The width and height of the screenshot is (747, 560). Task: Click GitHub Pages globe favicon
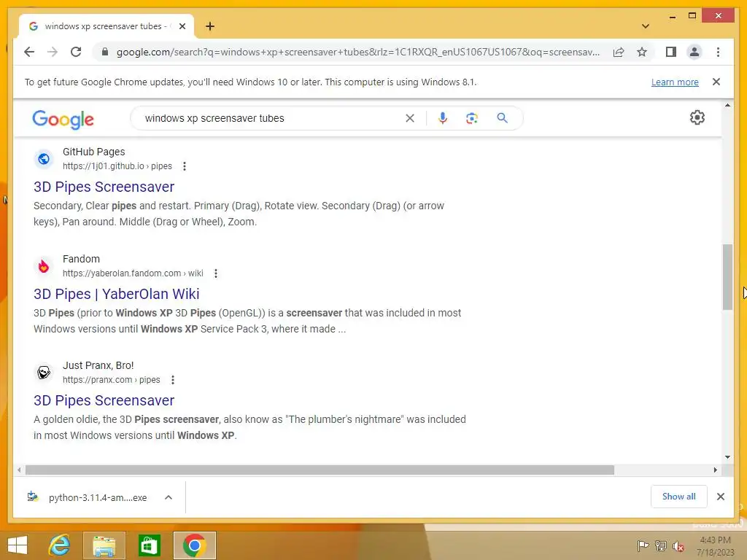43,158
